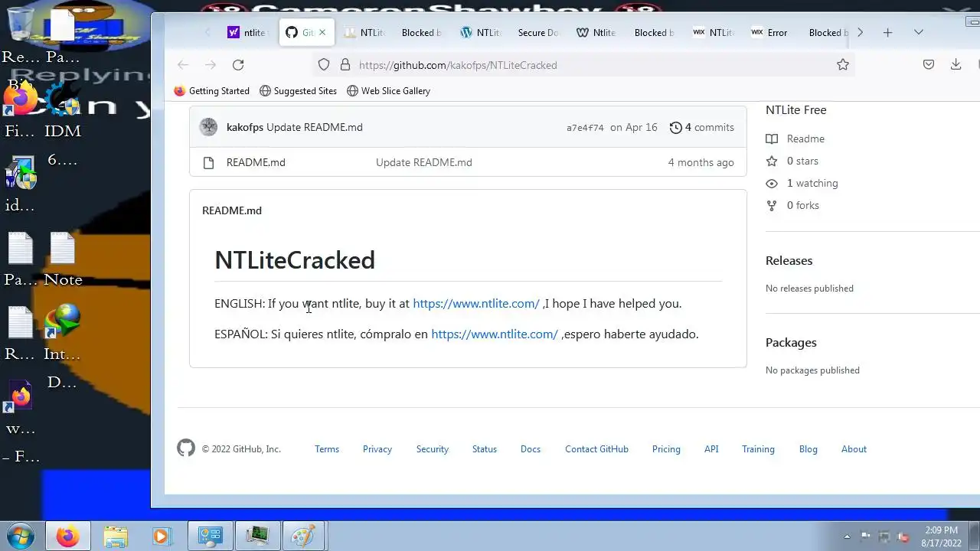980x551 pixels.
Task: Open the Pricing footer link
Action: [x=666, y=449]
